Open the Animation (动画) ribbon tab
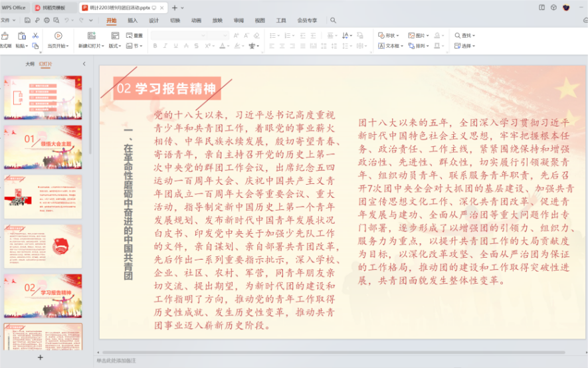 [x=196, y=21]
